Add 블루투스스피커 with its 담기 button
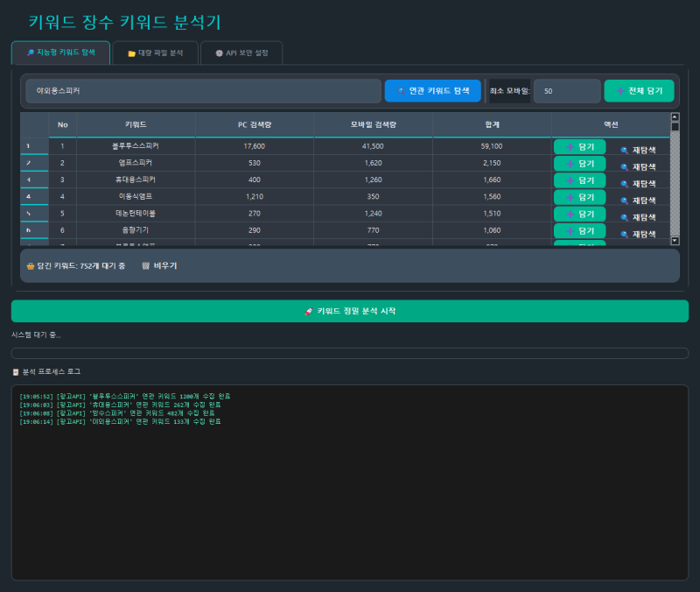Image resolution: width=700 pixels, height=592 pixels. [579, 147]
